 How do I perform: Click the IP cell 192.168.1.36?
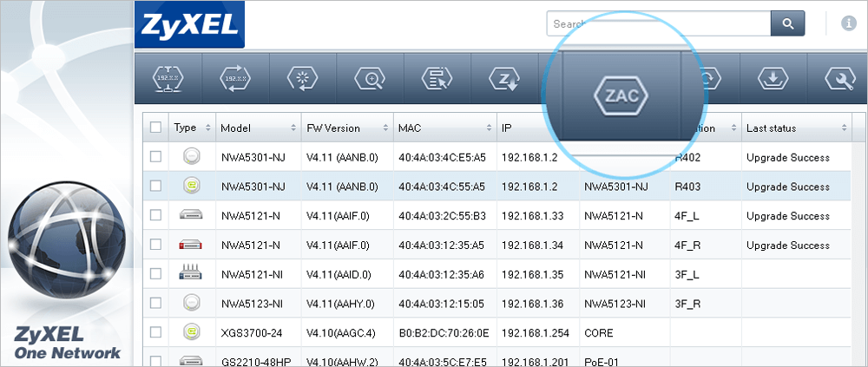tap(532, 304)
